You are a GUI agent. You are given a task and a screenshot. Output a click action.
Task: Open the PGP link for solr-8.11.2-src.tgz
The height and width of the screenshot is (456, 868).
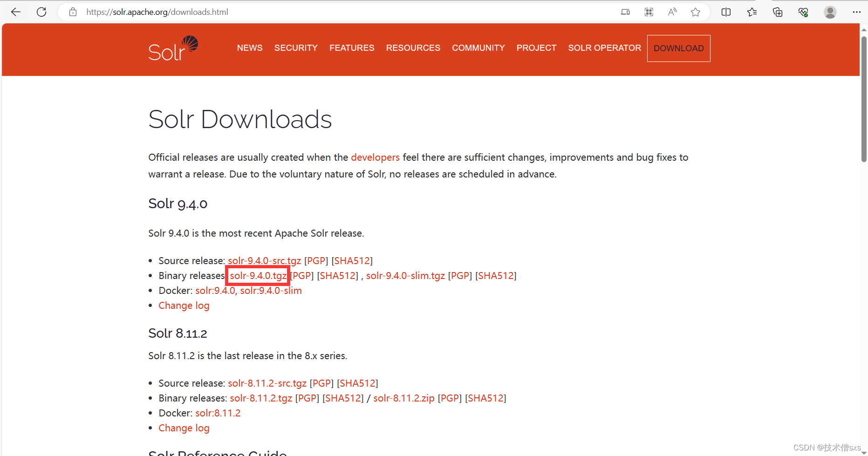[322, 383]
